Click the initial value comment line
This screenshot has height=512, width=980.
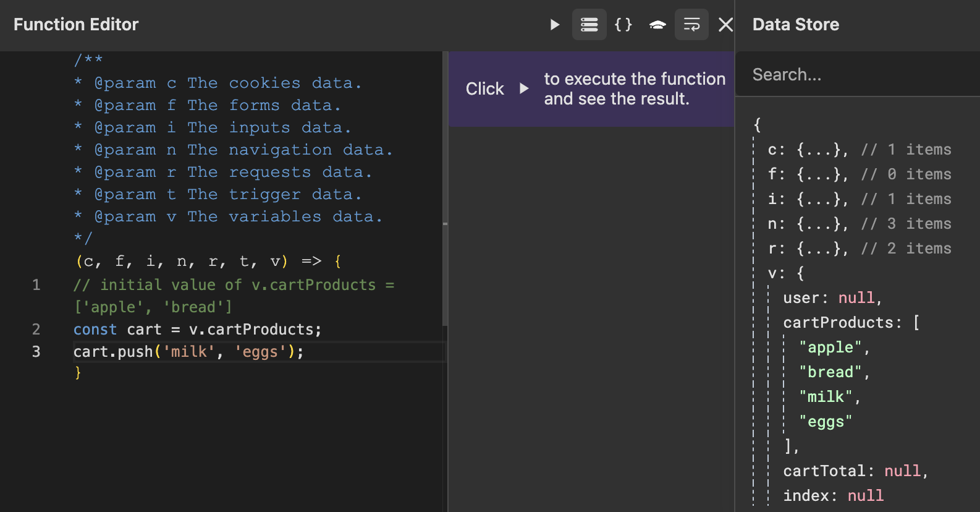pos(234,296)
